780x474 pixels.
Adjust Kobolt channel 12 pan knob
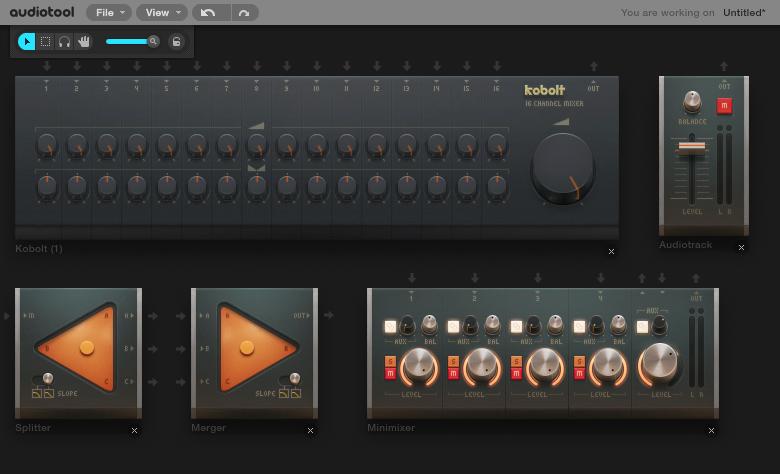[x=377, y=188]
